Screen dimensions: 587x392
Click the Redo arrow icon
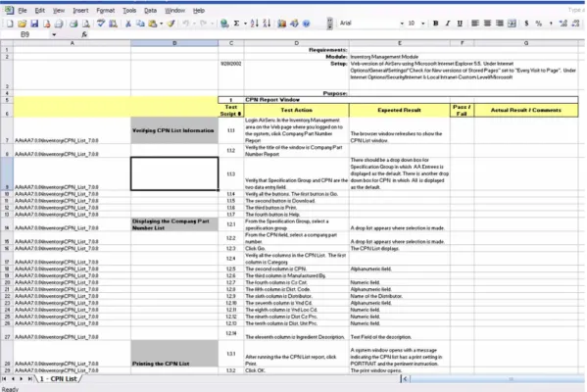[x=203, y=24]
